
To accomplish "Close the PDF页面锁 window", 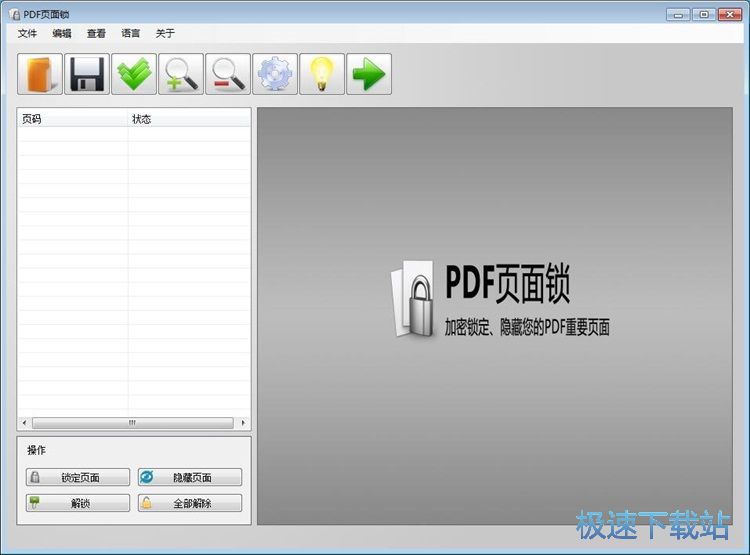I will tap(729, 15).
